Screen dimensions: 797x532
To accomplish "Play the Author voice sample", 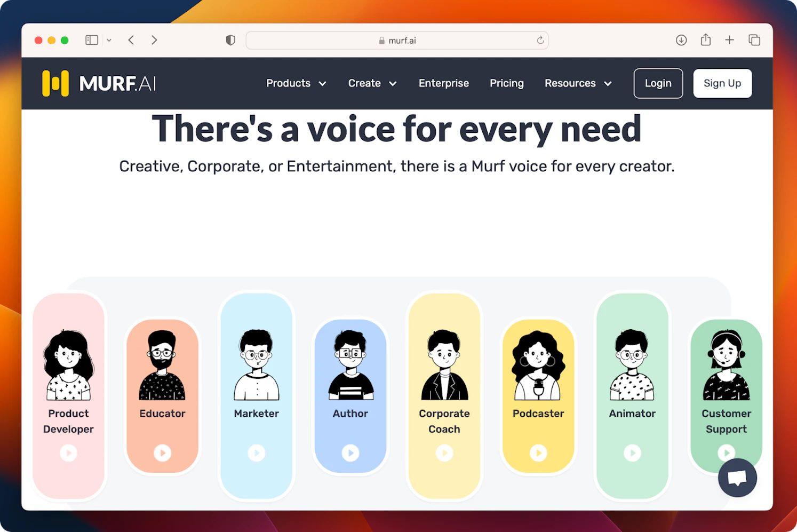I will 350,453.
